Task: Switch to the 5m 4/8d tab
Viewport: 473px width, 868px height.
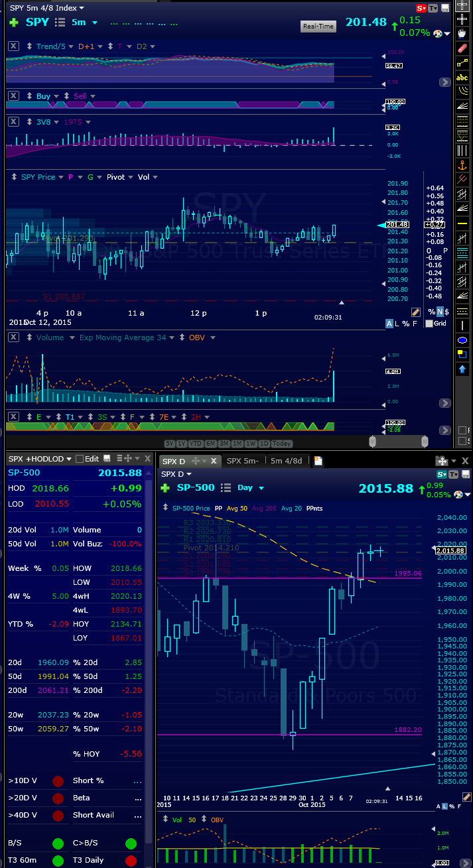Action: [x=287, y=460]
